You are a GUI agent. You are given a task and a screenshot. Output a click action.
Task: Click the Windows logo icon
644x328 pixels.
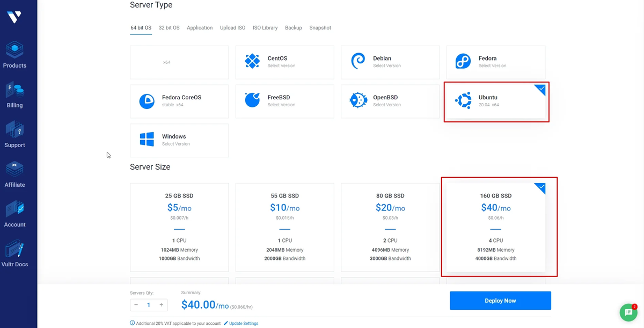coord(147,140)
